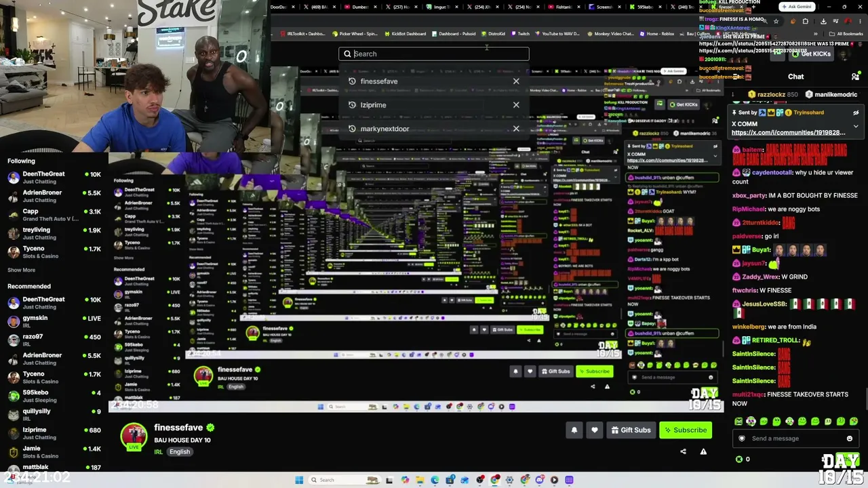This screenshot has width=868, height=488.
Task: Hide the pinned message in chat
Action: click(x=856, y=113)
